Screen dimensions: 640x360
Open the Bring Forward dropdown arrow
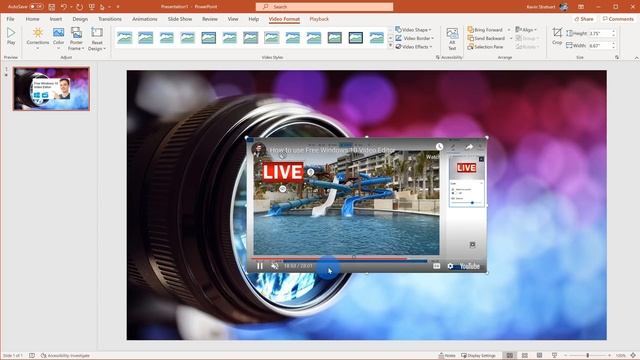(509, 30)
